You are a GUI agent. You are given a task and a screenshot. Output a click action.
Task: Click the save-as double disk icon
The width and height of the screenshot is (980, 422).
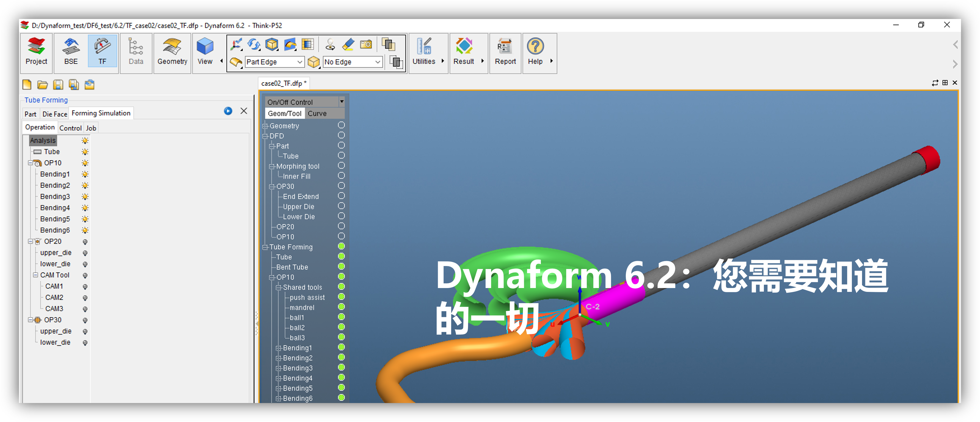point(74,84)
